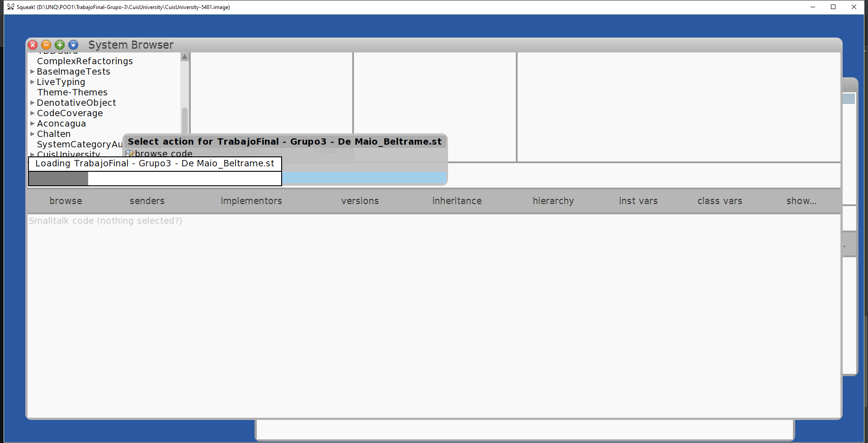Image resolution: width=868 pixels, height=443 pixels.
Task: Expand the LiveTyping package
Action: [x=32, y=81]
